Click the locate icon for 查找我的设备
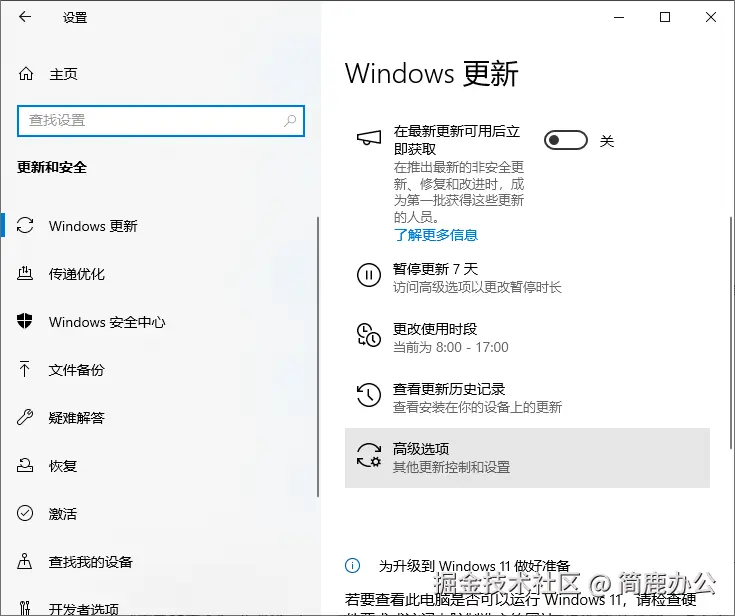 click(25, 561)
